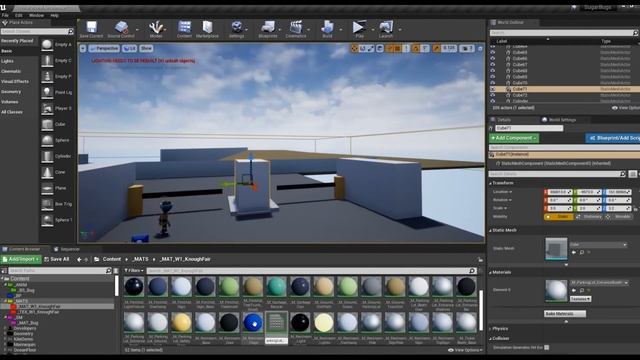Toggle viewport grid snapping

coord(397,49)
